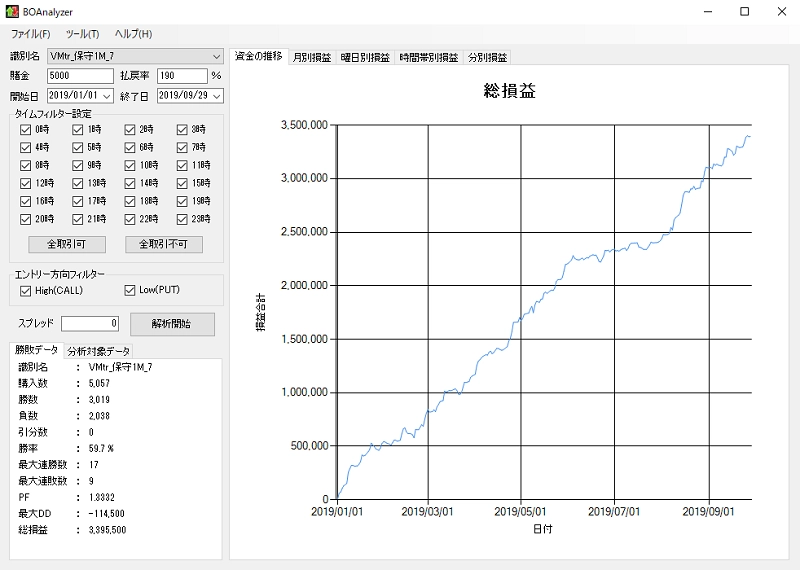Toggle the 13時 time filter checkbox
The width and height of the screenshot is (800, 570).
pyautogui.click(x=77, y=183)
